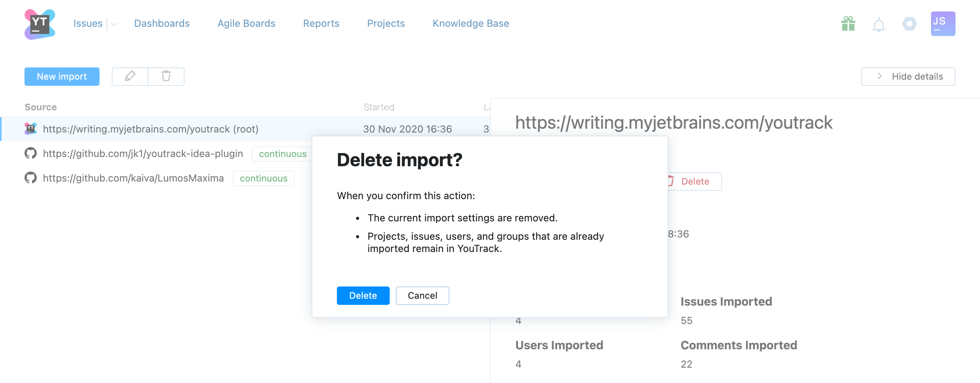Open the notifications bell

click(879, 25)
